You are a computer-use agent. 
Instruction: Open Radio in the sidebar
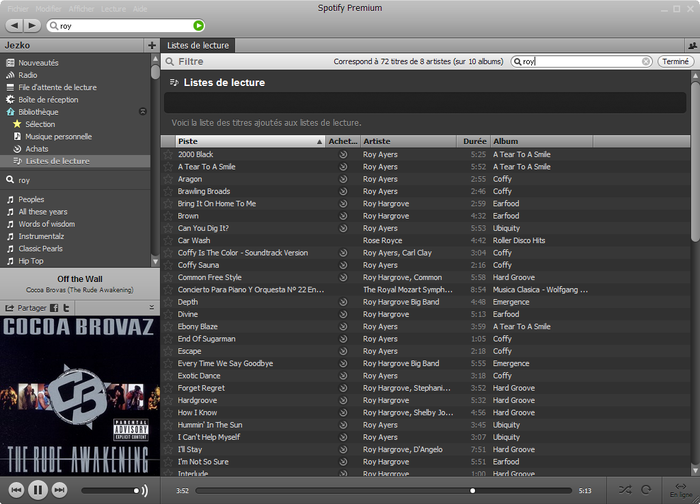coord(28,75)
